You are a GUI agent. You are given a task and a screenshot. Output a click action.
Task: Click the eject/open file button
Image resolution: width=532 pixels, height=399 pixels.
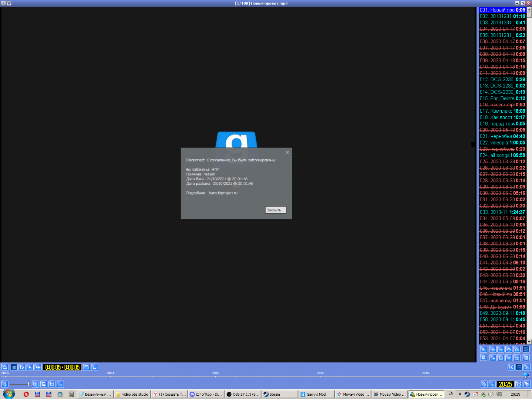click(x=5, y=367)
